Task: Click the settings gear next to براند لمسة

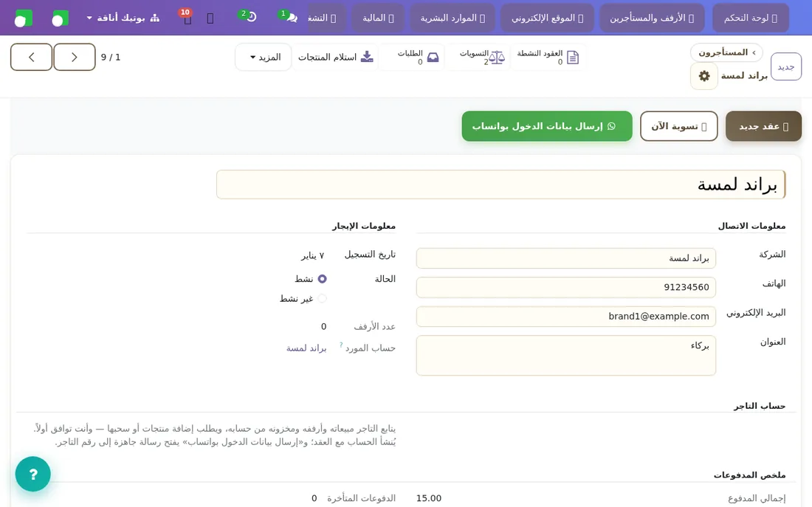Action: tap(703, 76)
